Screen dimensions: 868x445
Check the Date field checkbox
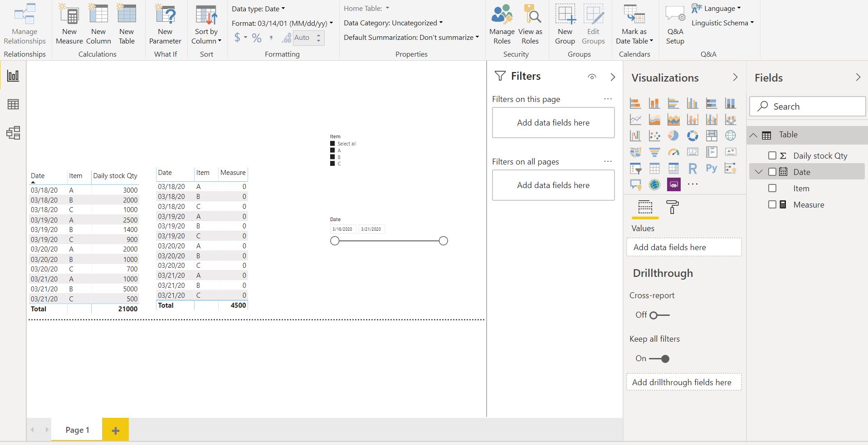pos(772,172)
